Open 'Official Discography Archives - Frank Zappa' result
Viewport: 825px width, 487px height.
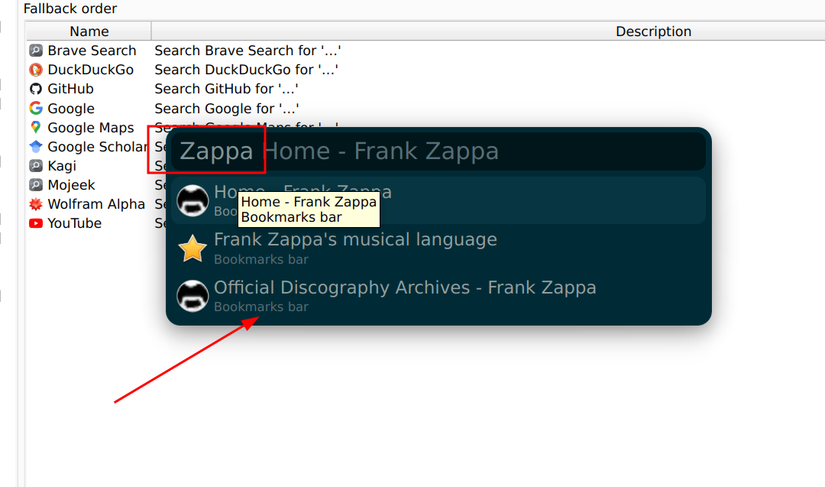click(438, 296)
